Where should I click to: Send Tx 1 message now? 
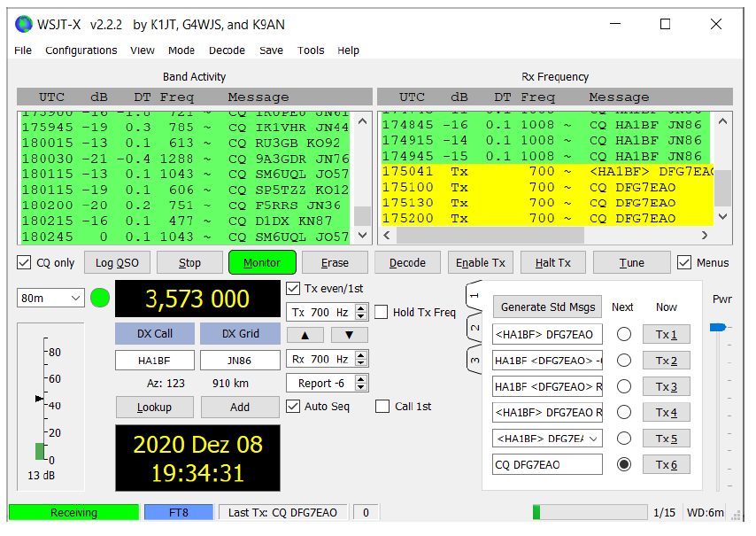(667, 334)
